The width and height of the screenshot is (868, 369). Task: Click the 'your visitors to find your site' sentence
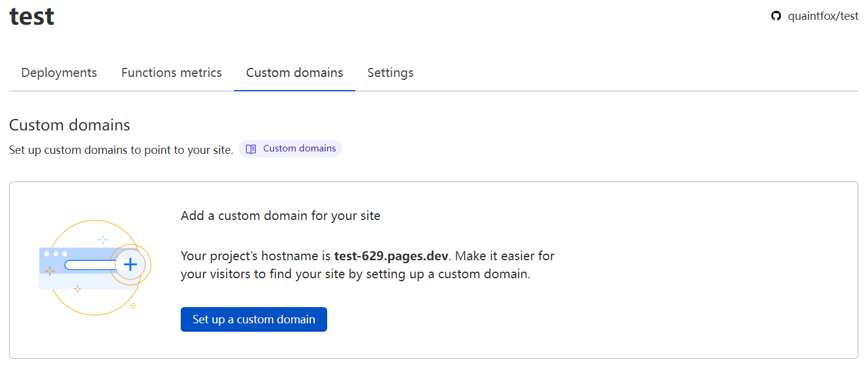point(355,275)
